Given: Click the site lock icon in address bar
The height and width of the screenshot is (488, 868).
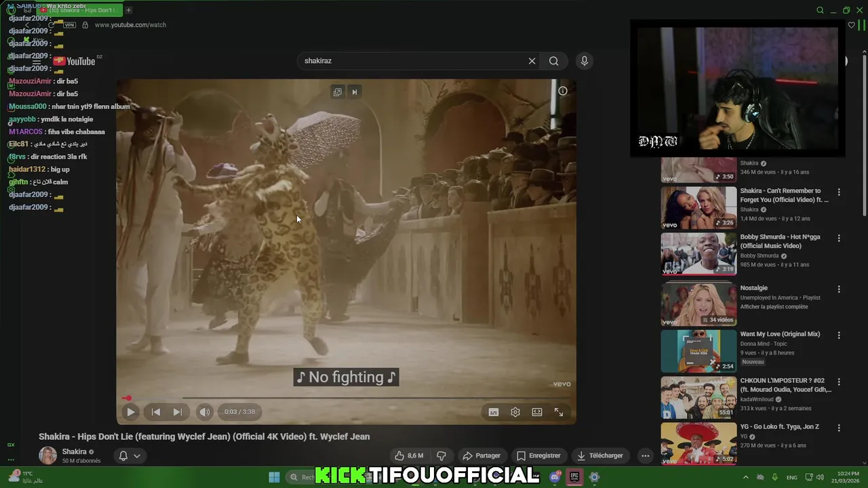Looking at the screenshot, I should pos(85,25).
